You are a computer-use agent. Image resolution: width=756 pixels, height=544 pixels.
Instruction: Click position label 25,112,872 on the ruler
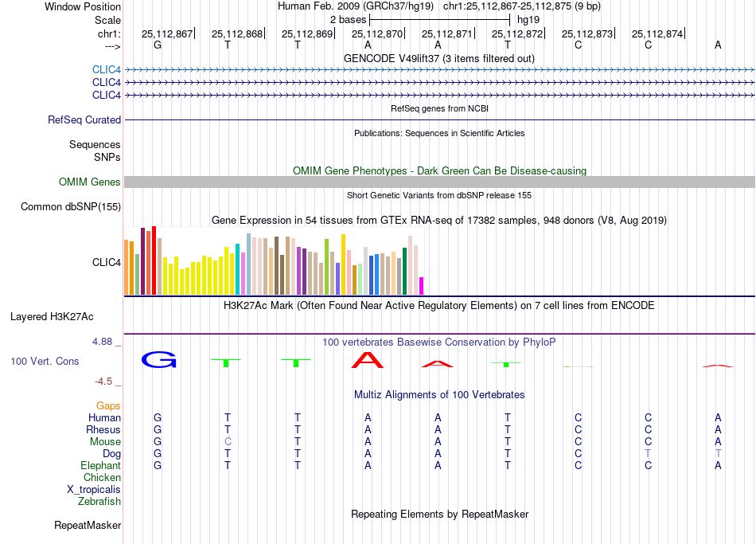[516, 33]
